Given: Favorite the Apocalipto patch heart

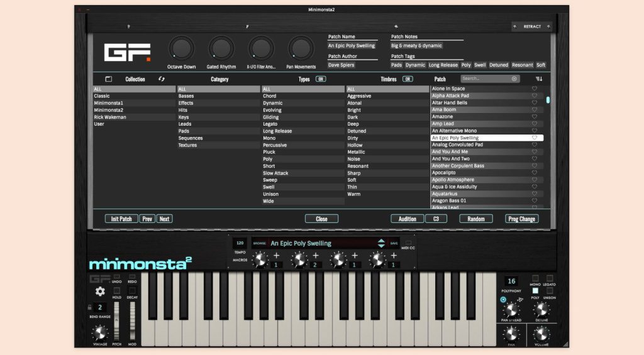Looking at the screenshot, I should point(534,173).
